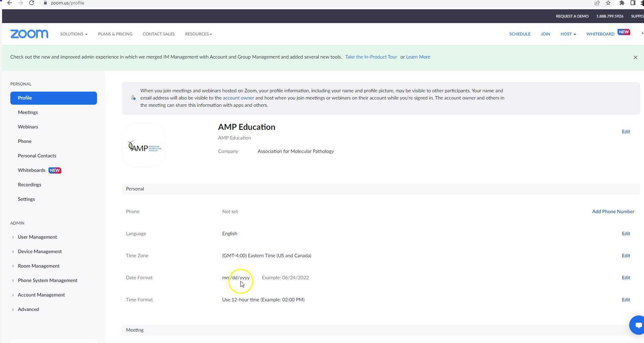Go to Meetings in the sidebar
The width and height of the screenshot is (644, 343).
(28, 112)
